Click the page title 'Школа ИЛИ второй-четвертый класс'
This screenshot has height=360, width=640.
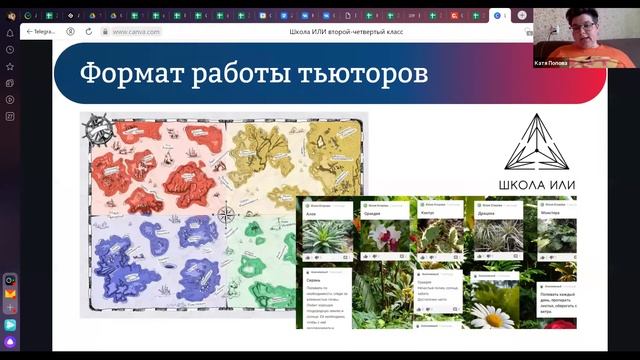coord(346,31)
